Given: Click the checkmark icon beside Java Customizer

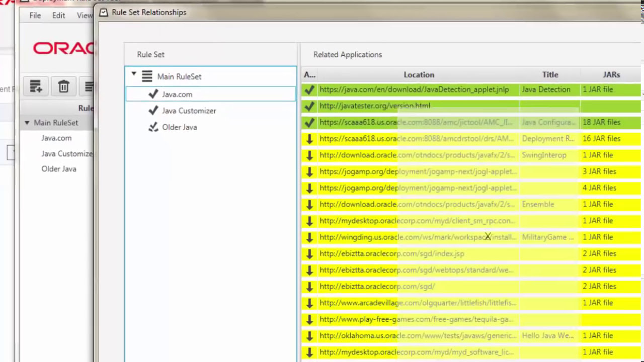Looking at the screenshot, I should [153, 111].
